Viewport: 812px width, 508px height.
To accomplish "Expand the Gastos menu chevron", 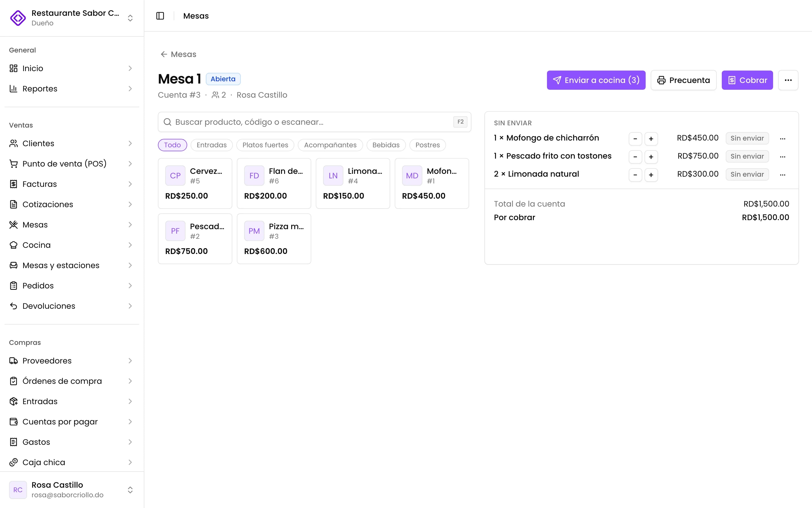I will (x=130, y=442).
